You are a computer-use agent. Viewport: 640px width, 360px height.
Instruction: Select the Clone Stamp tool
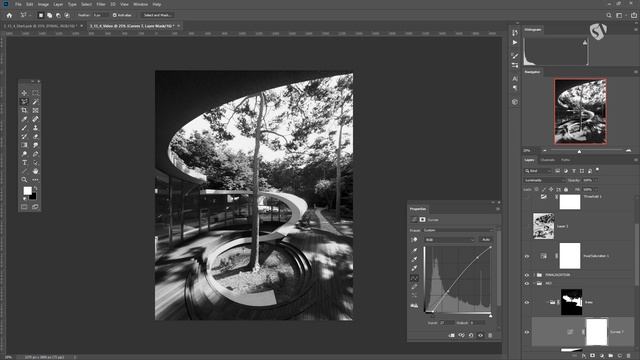36,128
